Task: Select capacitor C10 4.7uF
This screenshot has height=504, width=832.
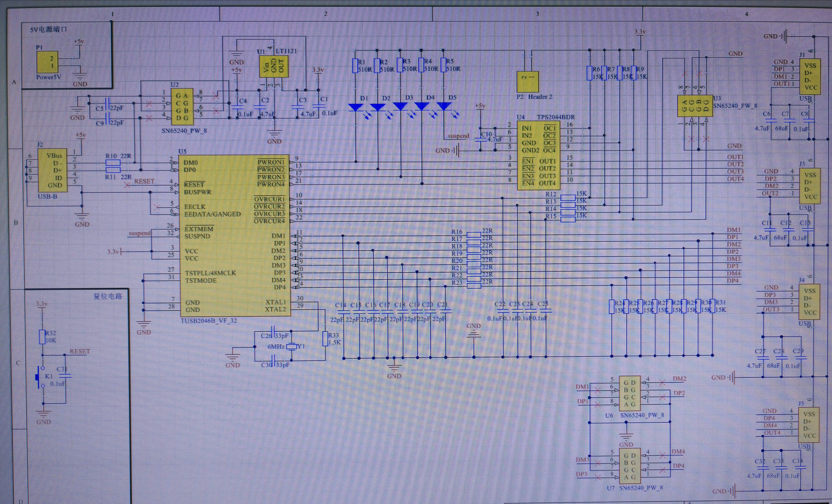Action: pos(480,139)
